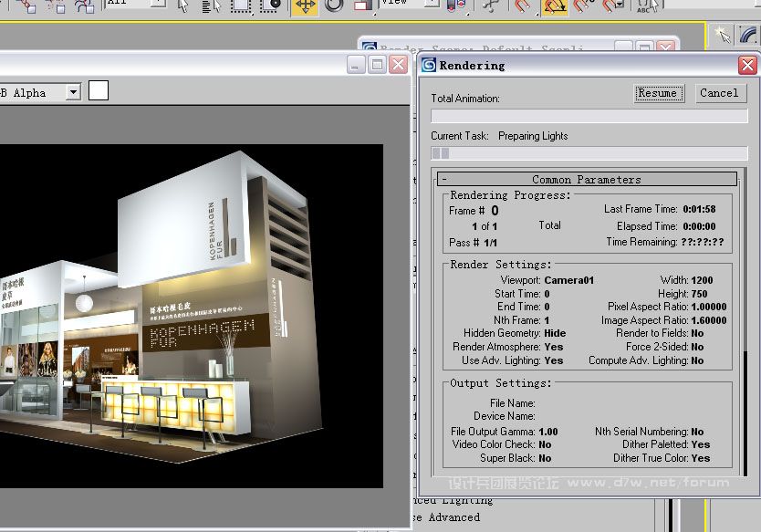
Task: Activate the Select Object arrow tool
Action: (x=183, y=5)
